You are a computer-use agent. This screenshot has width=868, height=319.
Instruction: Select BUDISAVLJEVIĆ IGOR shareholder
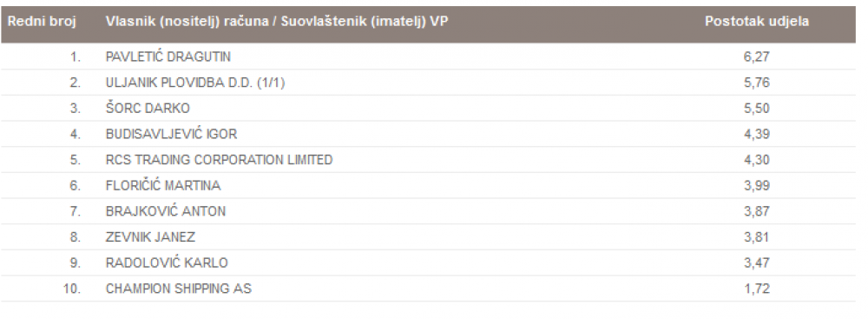tap(171, 134)
